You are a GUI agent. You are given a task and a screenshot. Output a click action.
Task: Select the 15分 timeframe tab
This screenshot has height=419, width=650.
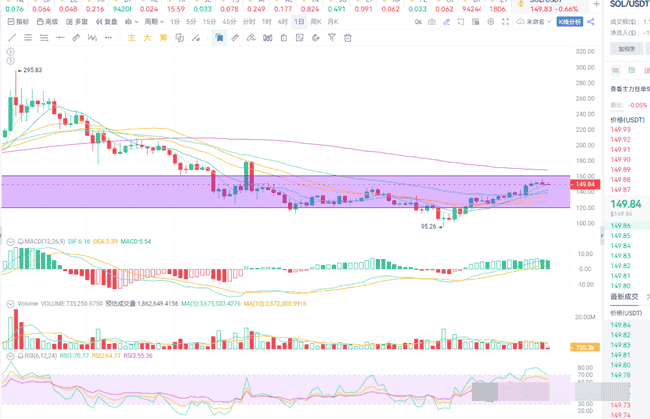coord(208,21)
